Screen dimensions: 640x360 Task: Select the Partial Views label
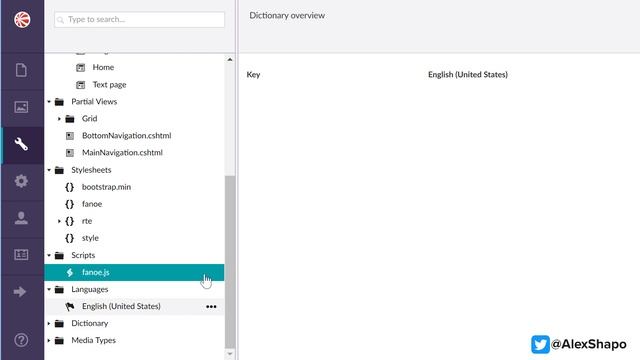coord(94,102)
